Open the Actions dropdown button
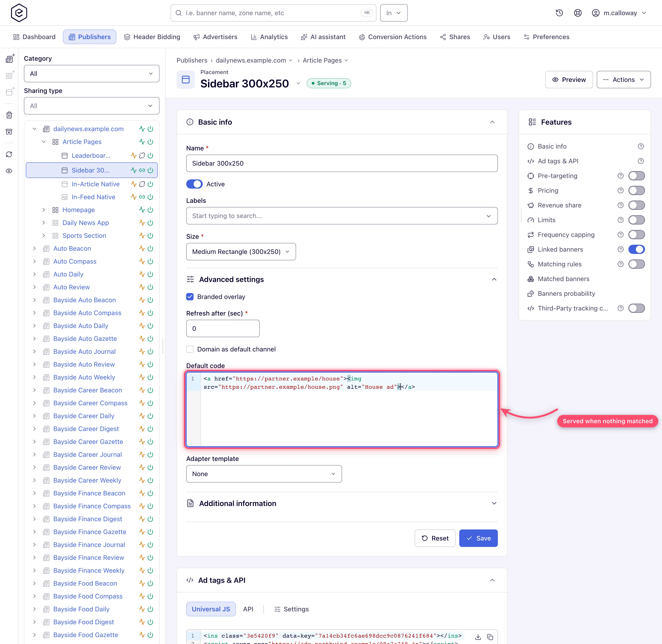This screenshot has height=644, width=662. point(624,80)
